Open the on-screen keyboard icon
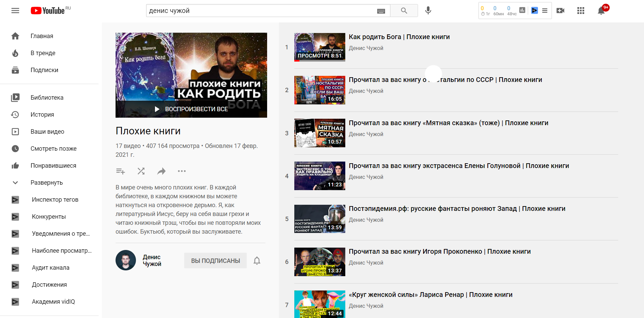Viewport: 644px width, 318px height. tap(381, 11)
